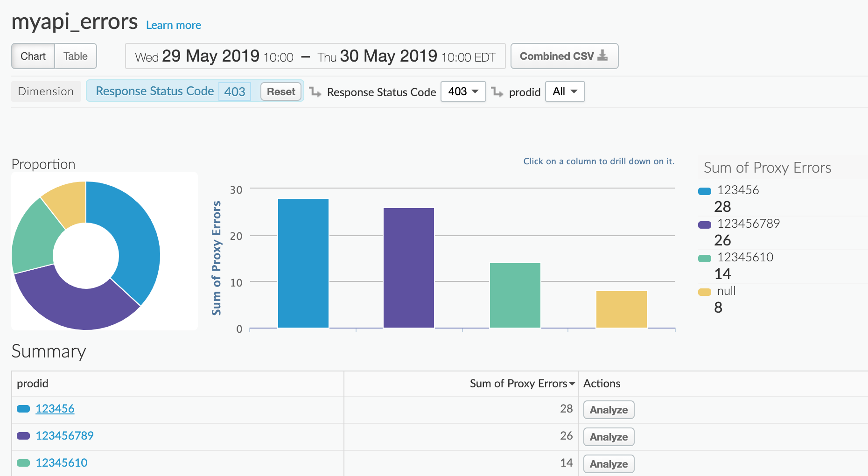Switch to the Table tab

coord(76,56)
